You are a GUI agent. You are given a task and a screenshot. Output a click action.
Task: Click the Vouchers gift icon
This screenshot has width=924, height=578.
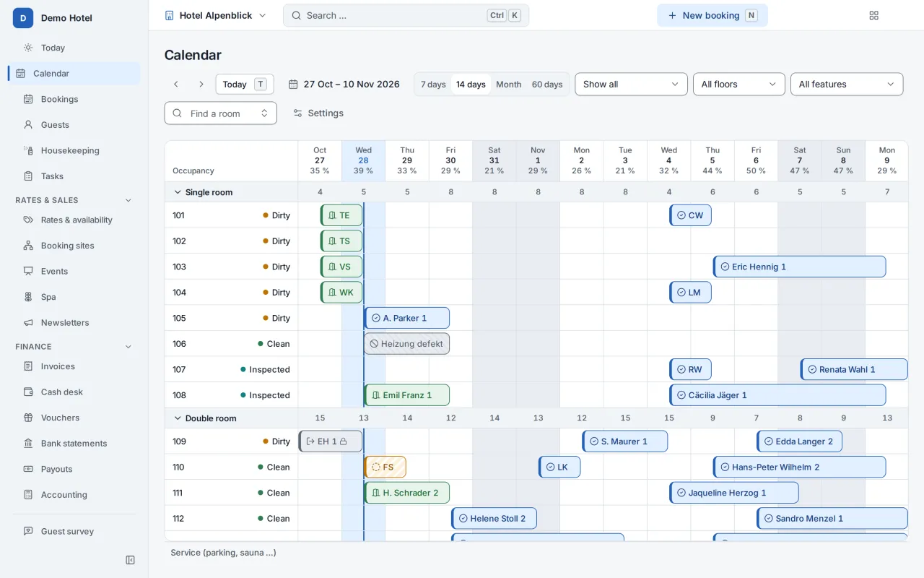[28, 418]
